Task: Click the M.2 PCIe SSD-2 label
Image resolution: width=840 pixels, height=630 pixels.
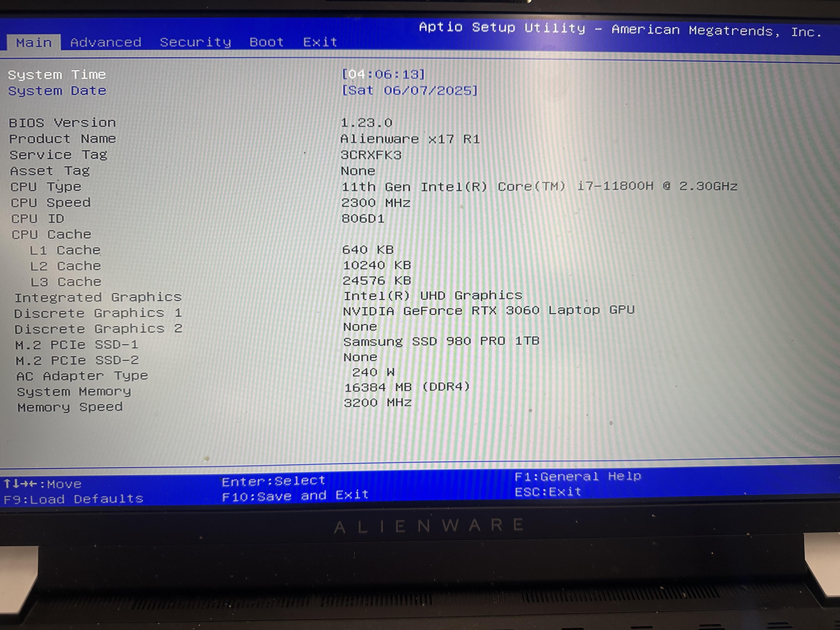Action: pos(77,360)
